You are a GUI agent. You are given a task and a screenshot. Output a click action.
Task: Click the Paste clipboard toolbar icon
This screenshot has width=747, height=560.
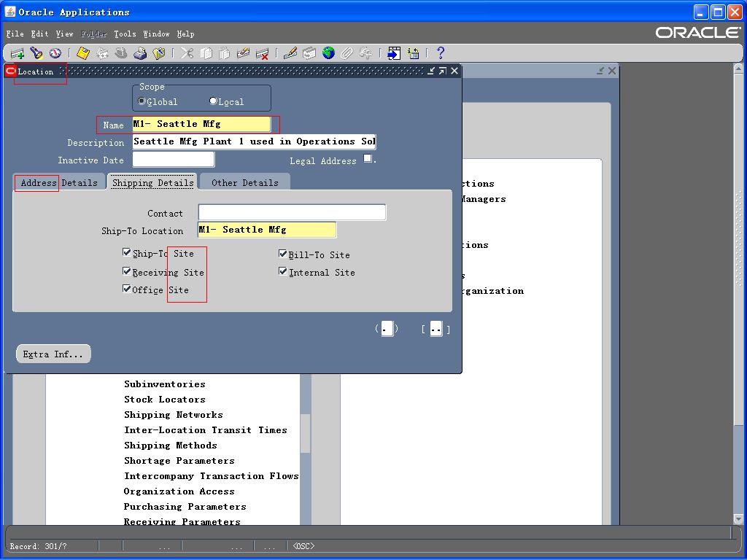click(225, 52)
